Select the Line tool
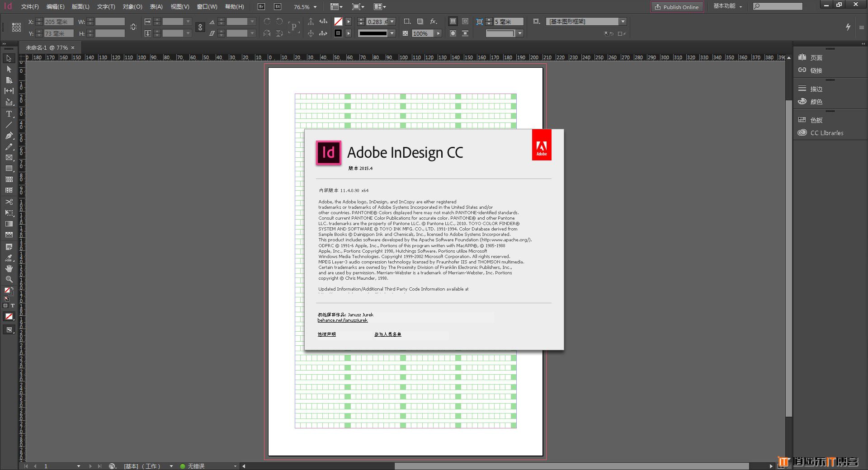 point(9,125)
